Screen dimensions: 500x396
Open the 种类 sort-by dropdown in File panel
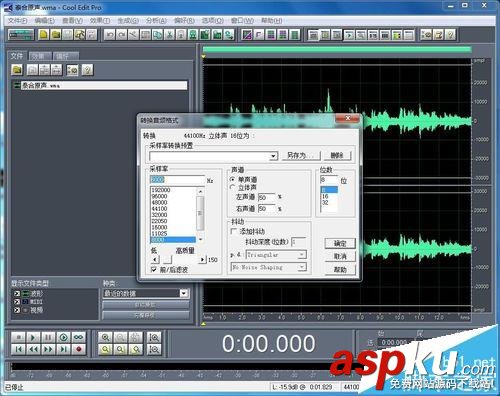click(x=184, y=293)
